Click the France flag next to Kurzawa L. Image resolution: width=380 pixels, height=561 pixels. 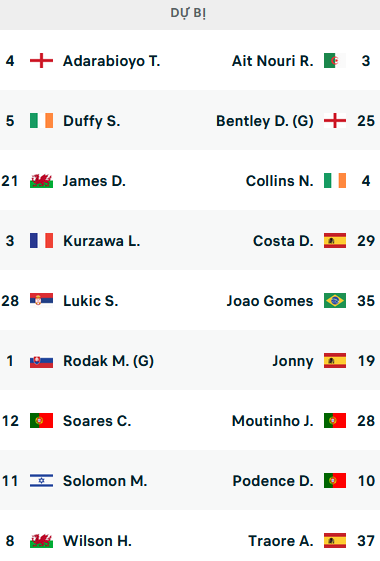point(41,241)
